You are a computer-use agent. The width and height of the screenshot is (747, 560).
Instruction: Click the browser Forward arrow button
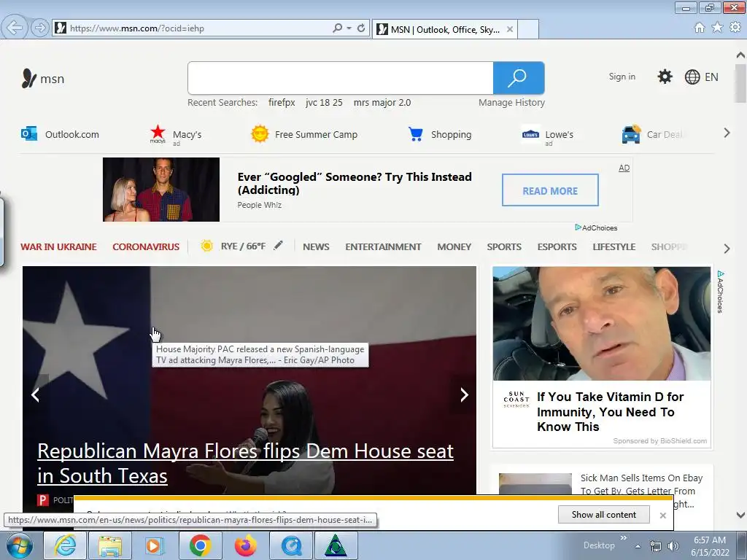tap(40, 28)
